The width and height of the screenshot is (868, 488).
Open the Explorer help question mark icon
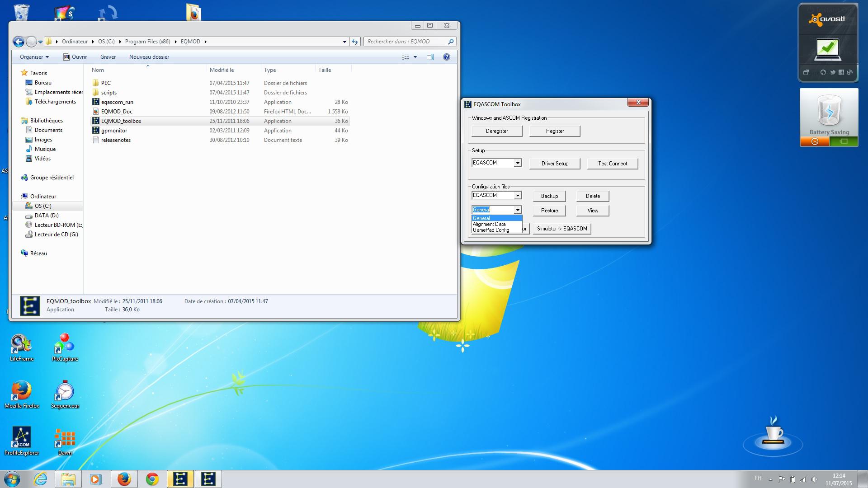click(447, 57)
